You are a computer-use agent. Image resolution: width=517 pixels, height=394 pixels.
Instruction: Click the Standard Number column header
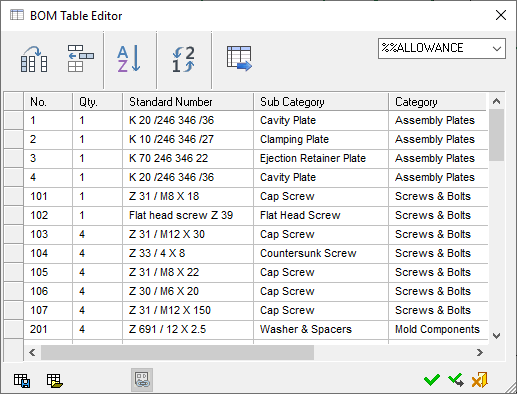point(188,102)
